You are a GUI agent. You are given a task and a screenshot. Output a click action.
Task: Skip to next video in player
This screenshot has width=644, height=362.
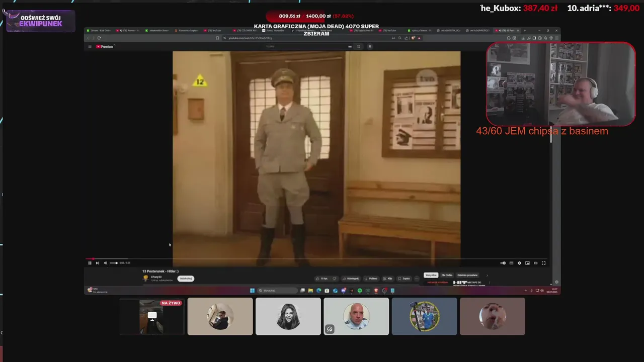coord(97,263)
